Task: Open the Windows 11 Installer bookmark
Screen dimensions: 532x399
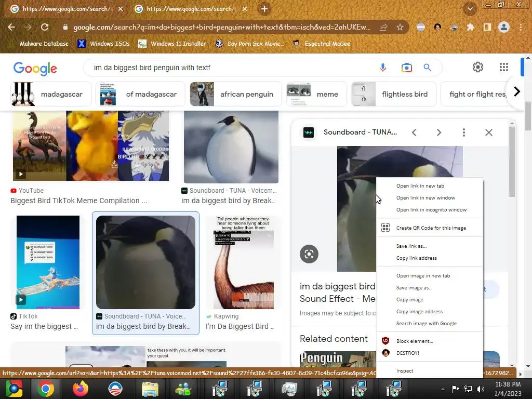Action: (172, 44)
